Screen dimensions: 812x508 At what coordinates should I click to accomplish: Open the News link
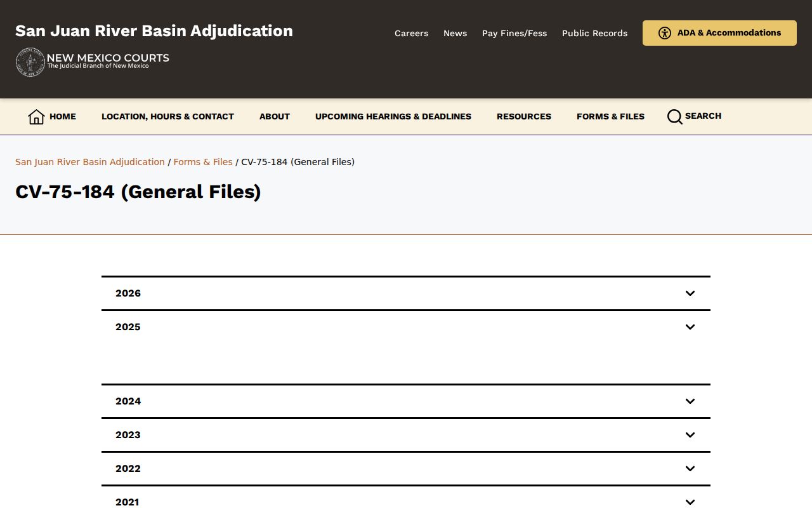[455, 34]
